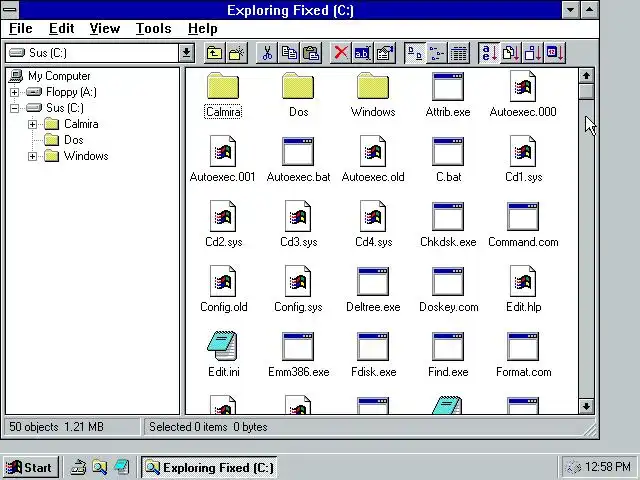Select Attrib.exe file icon

[448, 87]
